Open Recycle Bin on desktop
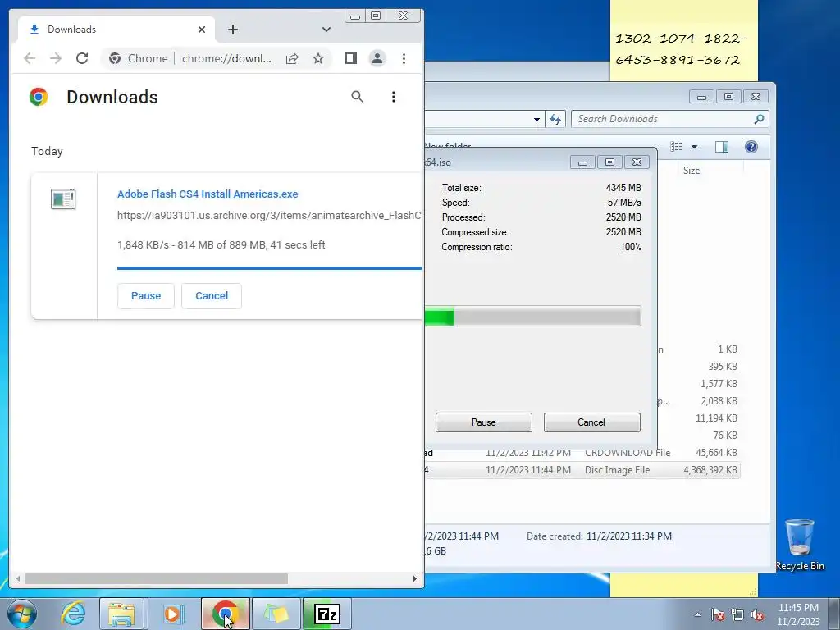 coord(800,546)
